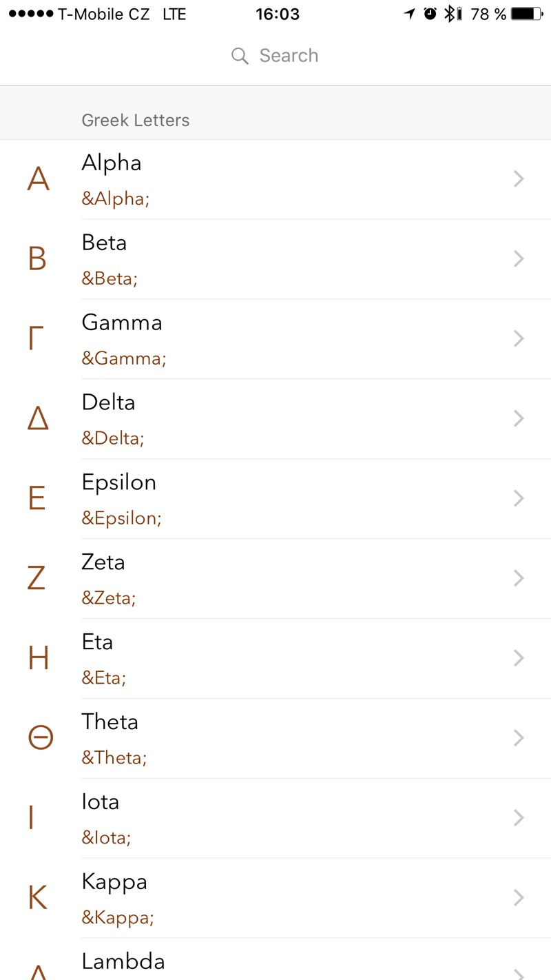Tap the &Delta; entity code
551x980 pixels.
[113, 438]
